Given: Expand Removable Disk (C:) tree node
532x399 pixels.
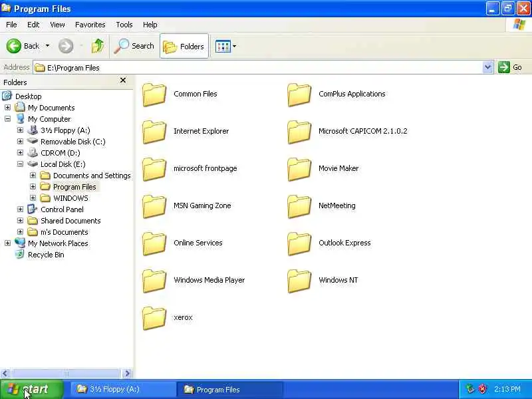Looking at the screenshot, I should 20,142.
